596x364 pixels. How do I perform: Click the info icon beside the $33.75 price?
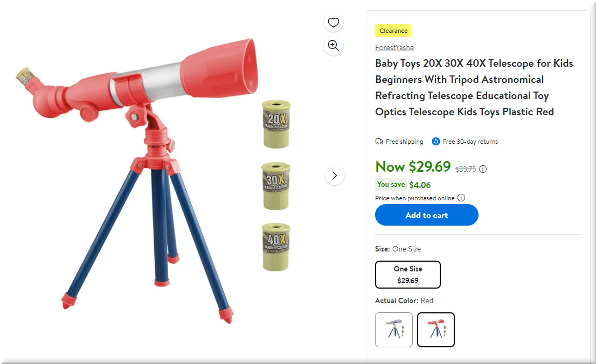pyautogui.click(x=483, y=169)
